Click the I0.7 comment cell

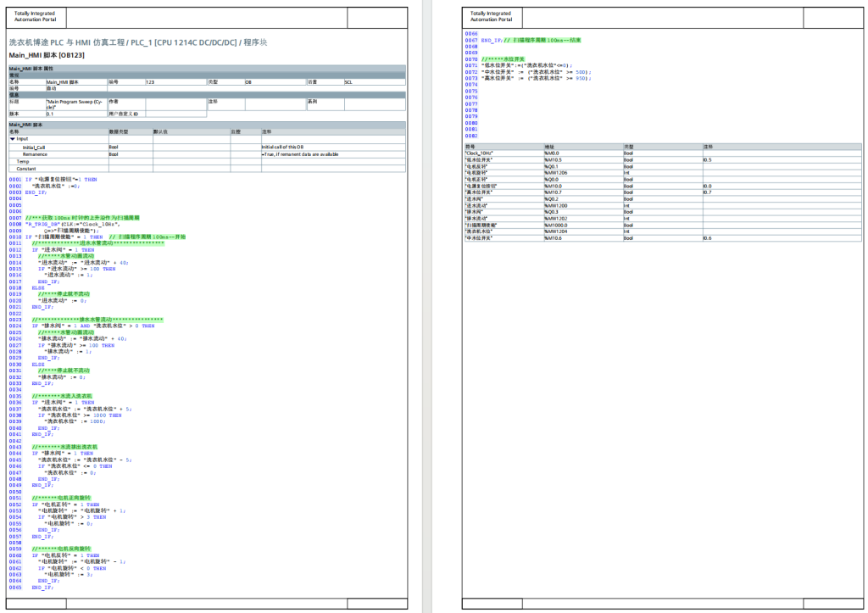(707, 192)
